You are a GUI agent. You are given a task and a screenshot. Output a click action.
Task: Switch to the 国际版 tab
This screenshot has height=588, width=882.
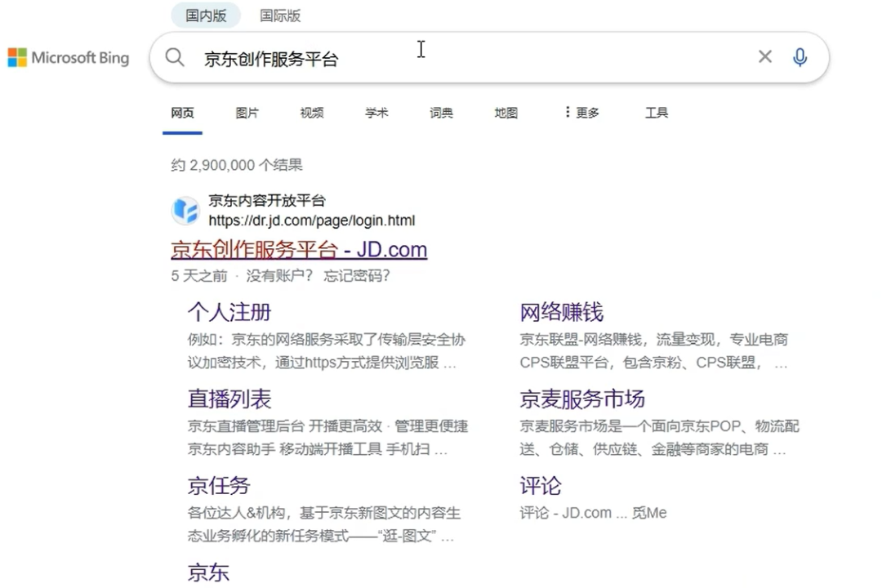tap(280, 16)
